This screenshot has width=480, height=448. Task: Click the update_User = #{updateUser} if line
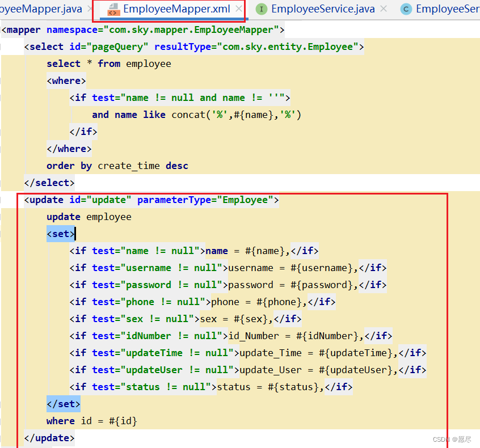coord(247,370)
